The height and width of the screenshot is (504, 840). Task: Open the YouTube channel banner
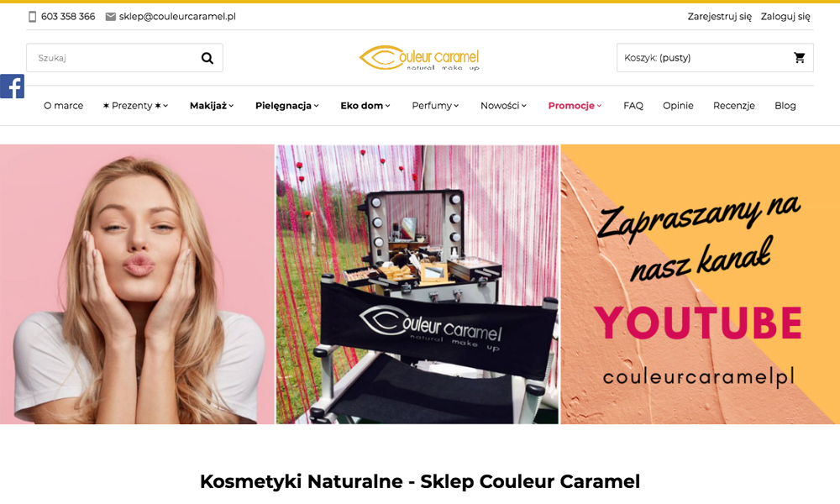coord(701,285)
